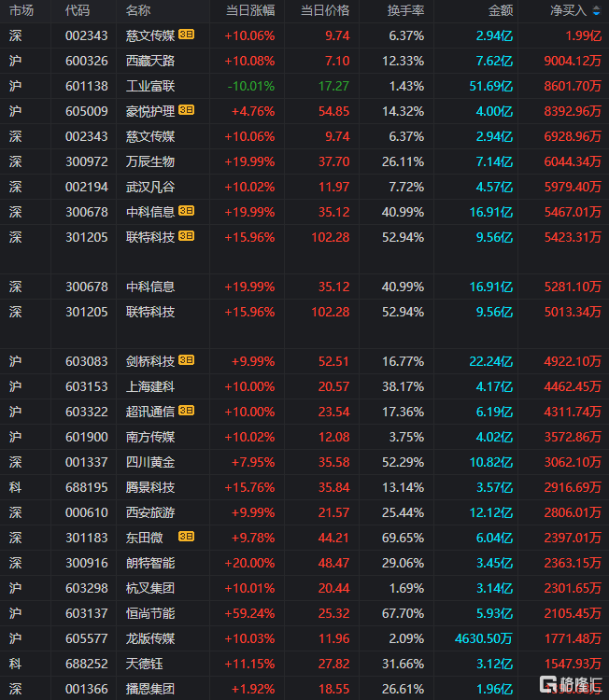Sort by 换手率 column header
The image size is (609, 700).
405,10
